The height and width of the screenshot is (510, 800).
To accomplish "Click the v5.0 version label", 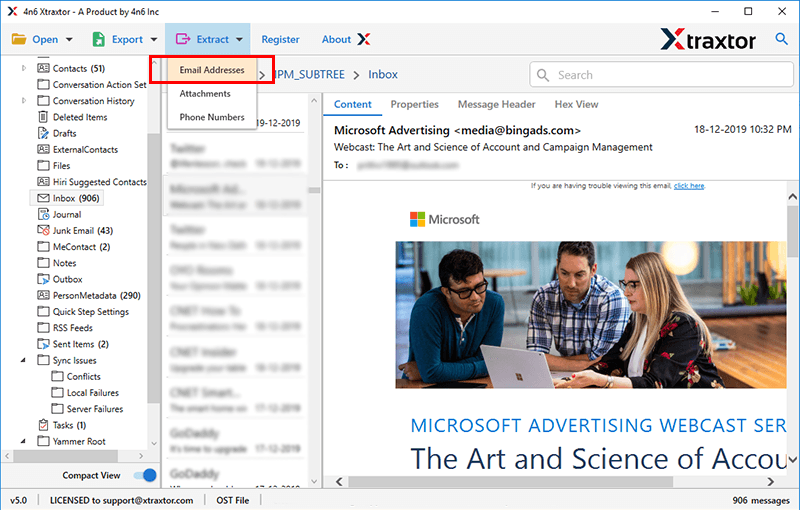I will pos(19,500).
